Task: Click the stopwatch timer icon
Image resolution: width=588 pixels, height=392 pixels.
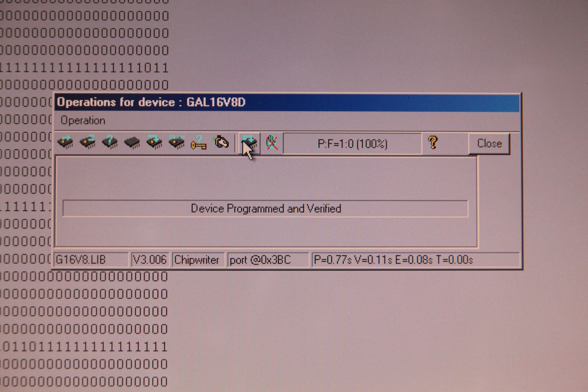Action: click(x=221, y=143)
